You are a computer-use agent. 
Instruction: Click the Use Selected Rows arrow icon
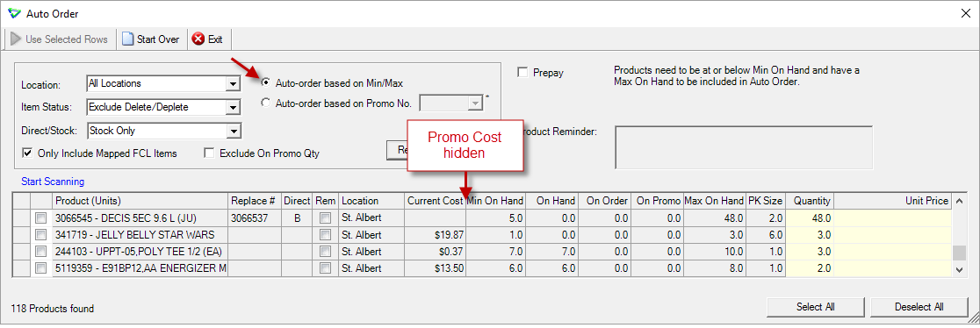point(16,39)
